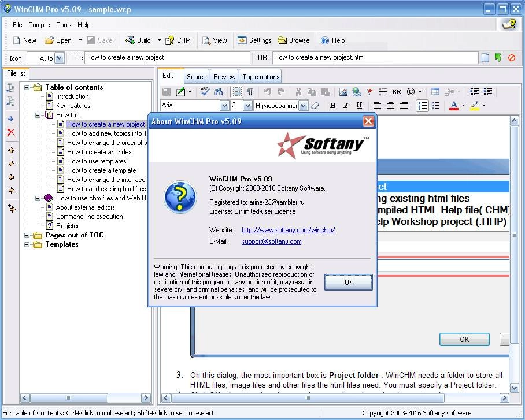Open the Topic options tab

click(261, 77)
